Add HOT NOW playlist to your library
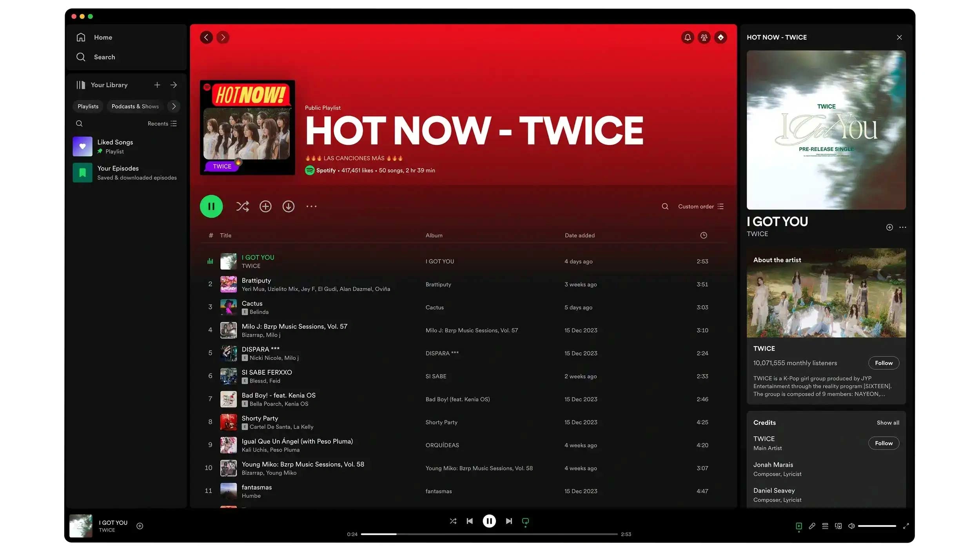This screenshot has height=551, width=980. coord(265,206)
